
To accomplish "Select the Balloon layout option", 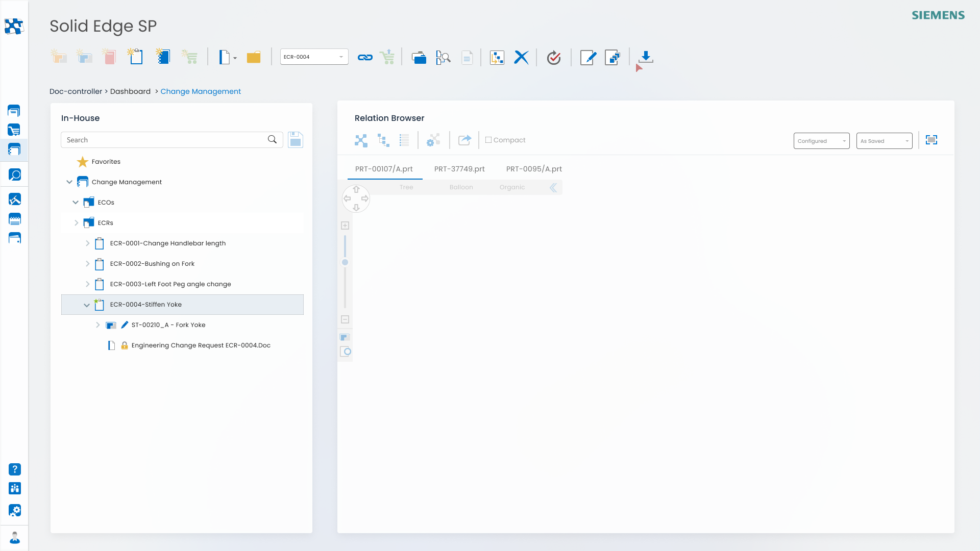I will coord(461,187).
